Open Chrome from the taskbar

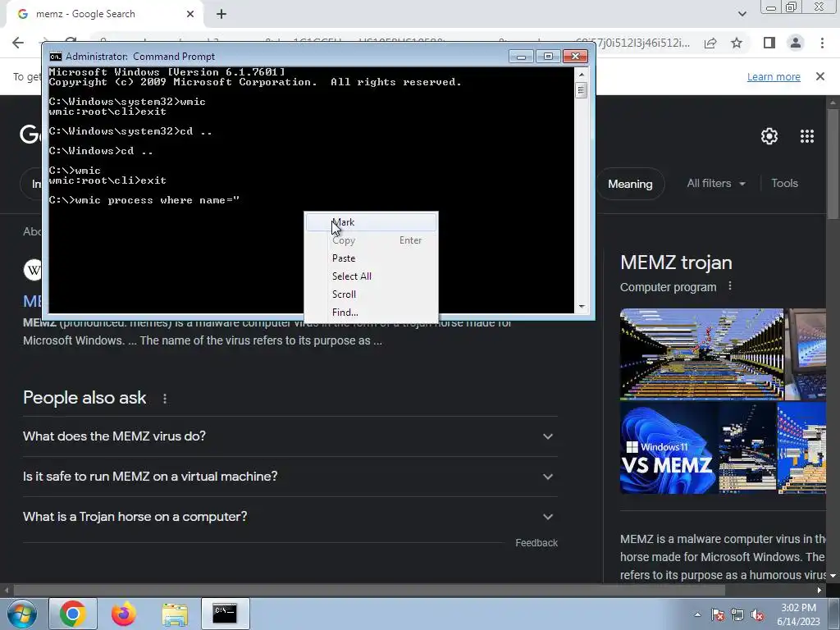click(x=73, y=614)
